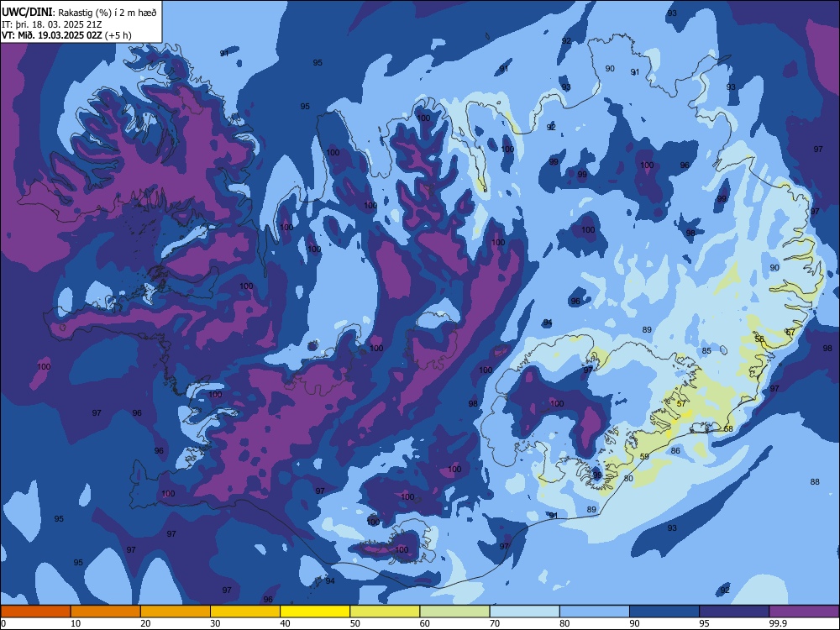Screen dimensions: 840x630
Task: Select the 90–95 dark blue legend swatch
Action: (664, 612)
